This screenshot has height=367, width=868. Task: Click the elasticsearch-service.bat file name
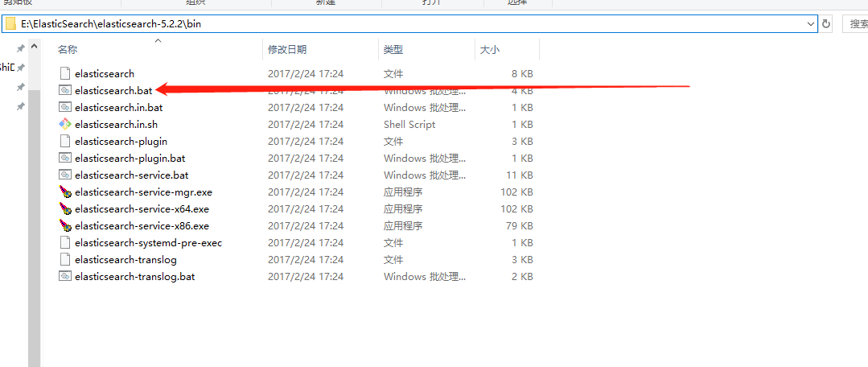tap(131, 175)
